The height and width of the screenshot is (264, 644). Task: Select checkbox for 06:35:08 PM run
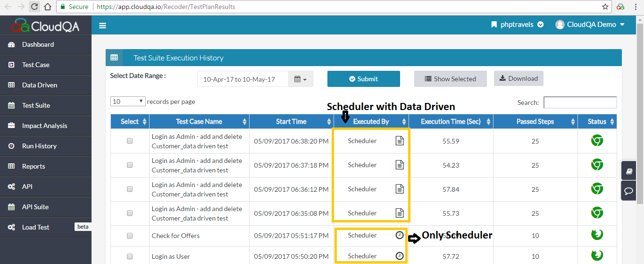(130, 213)
